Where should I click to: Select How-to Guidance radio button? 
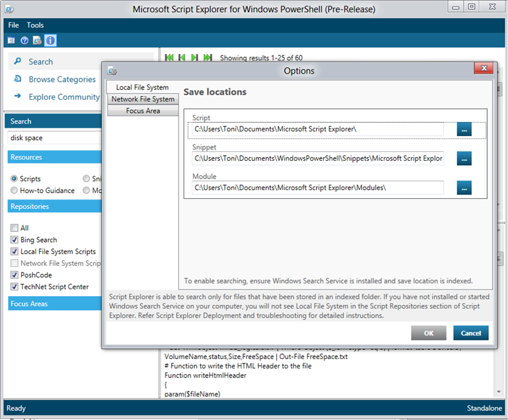(x=15, y=191)
